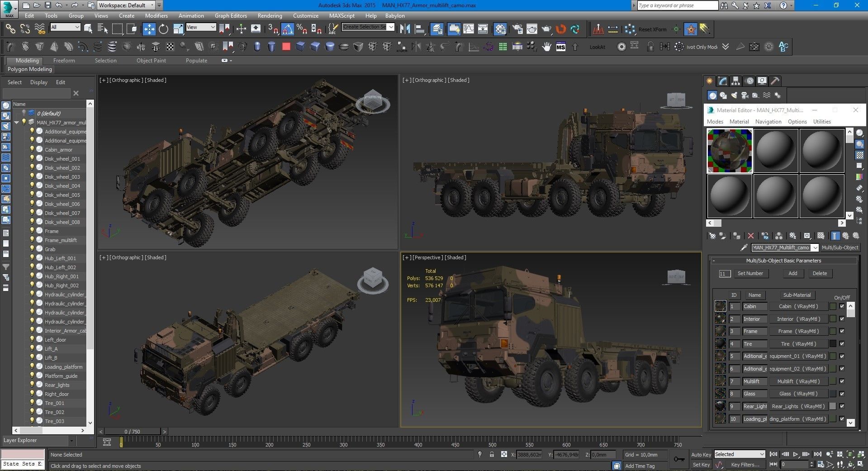Select the Rotate tool in main toolbar
The height and width of the screenshot is (471, 868).
click(x=163, y=29)
